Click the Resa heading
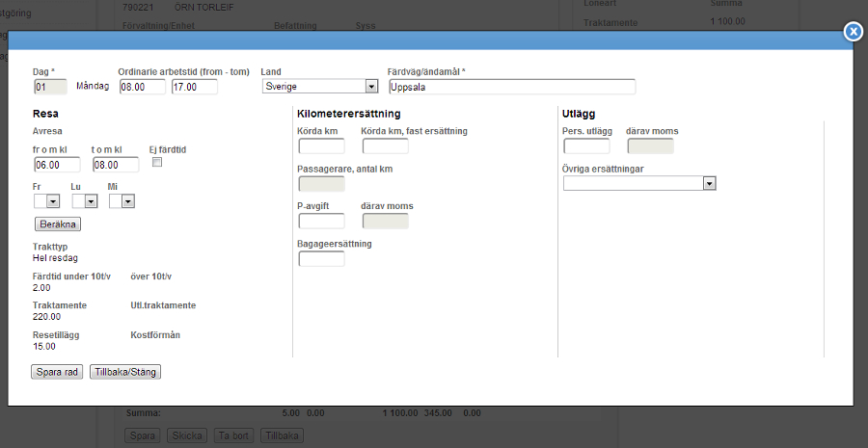868x448 pixels. coord(45,114)
